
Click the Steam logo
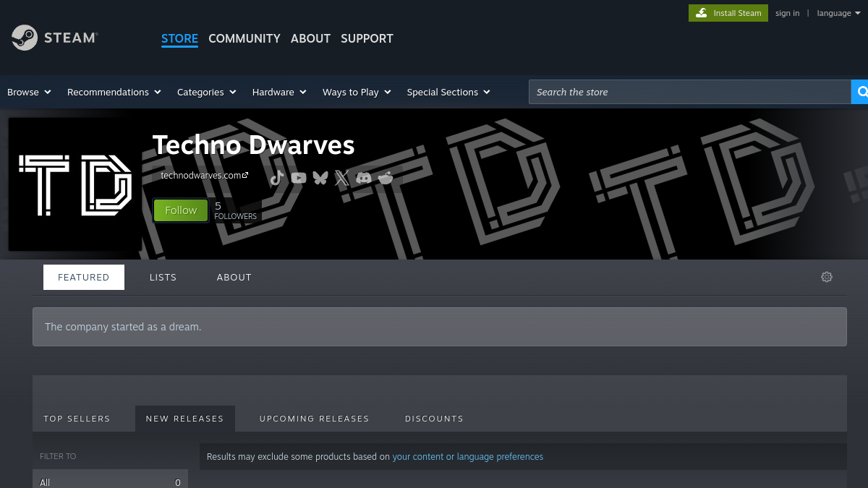55,38
